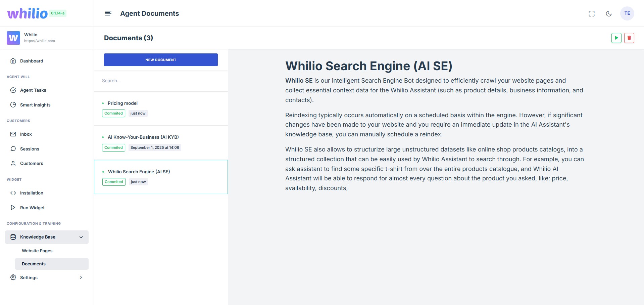Go to Agent Tasks
Screen dimensions: 644x305
click(33, 90)
